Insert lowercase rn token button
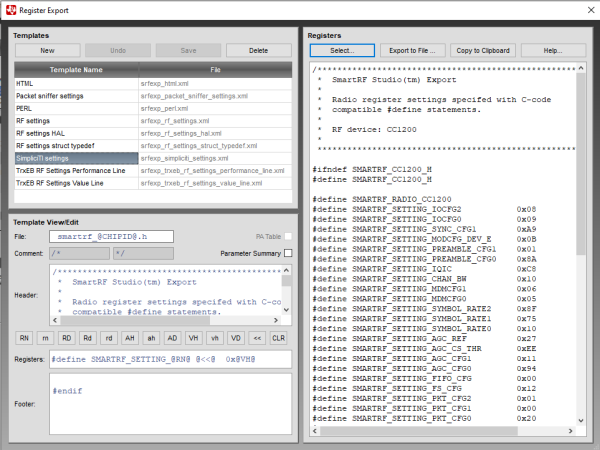Screen dimensions: 600x450 click(x=45, y=338)
